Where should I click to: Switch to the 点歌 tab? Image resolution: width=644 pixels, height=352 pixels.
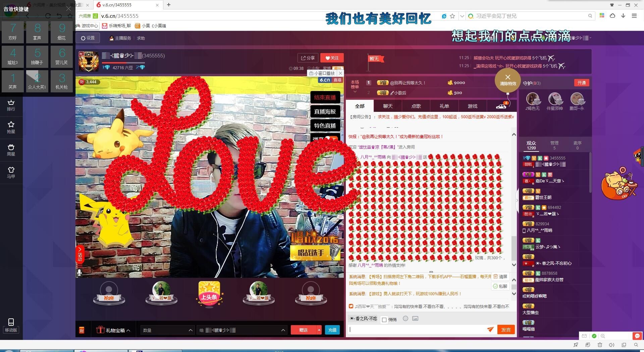tap(416, 106)
